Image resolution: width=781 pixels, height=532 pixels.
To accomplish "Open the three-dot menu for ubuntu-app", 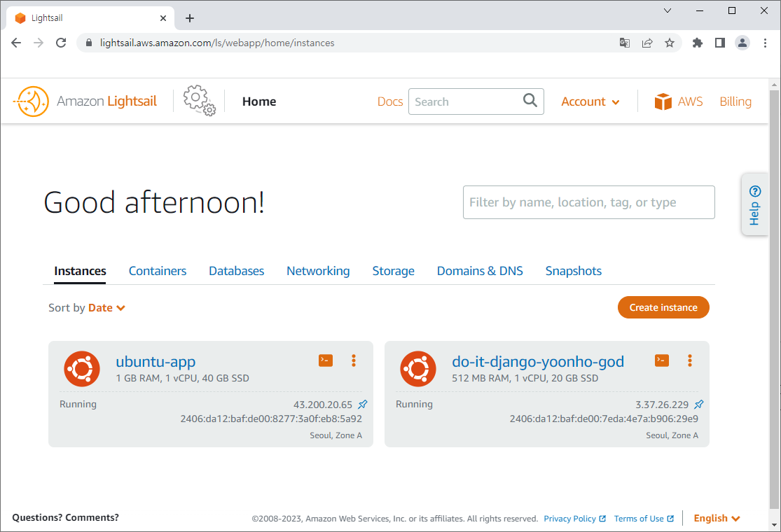I will click(354, 360).
